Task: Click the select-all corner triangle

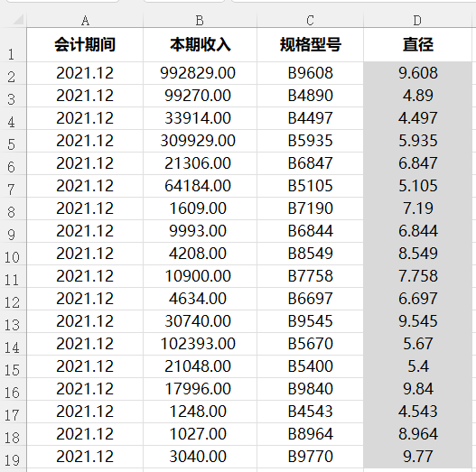Action: [x=18, y=20]
